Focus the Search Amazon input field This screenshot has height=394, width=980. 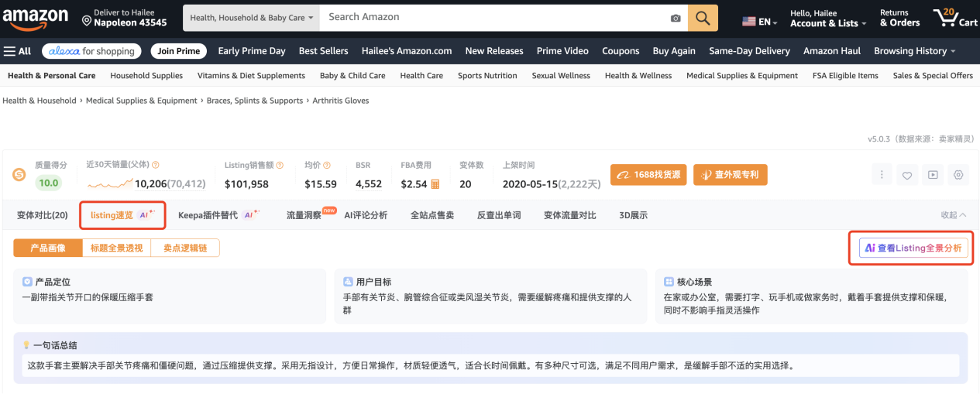click(x=493, y=17)
